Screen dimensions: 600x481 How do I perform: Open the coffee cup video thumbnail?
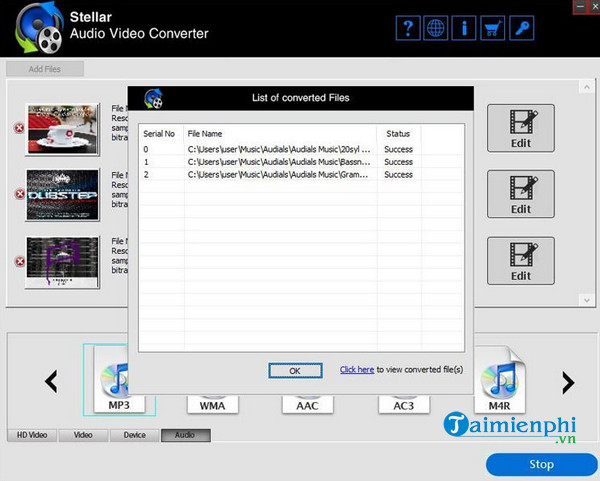tap(62, 129)
